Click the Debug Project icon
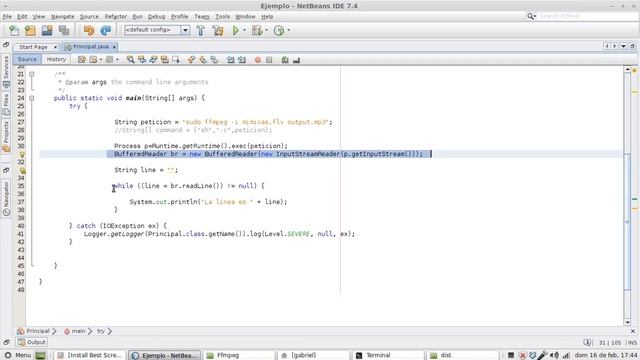 [x=257, y=30]
